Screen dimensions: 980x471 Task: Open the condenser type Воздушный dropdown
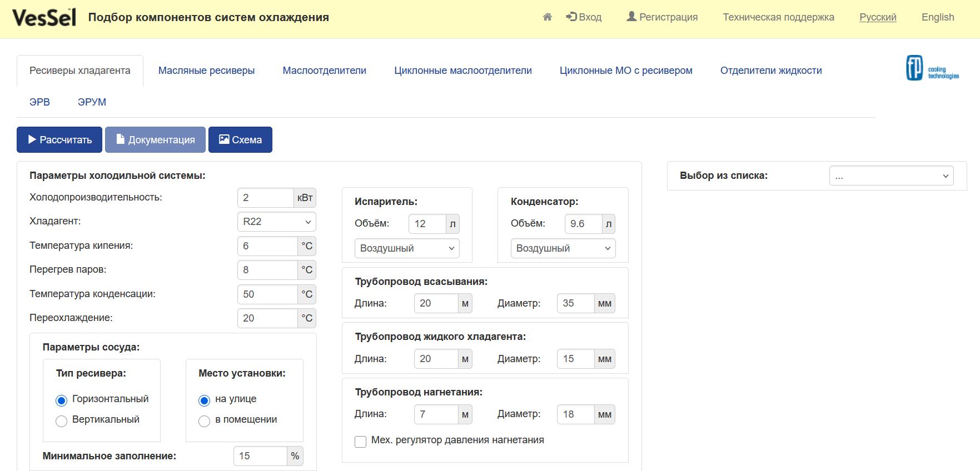coord(563,248)
